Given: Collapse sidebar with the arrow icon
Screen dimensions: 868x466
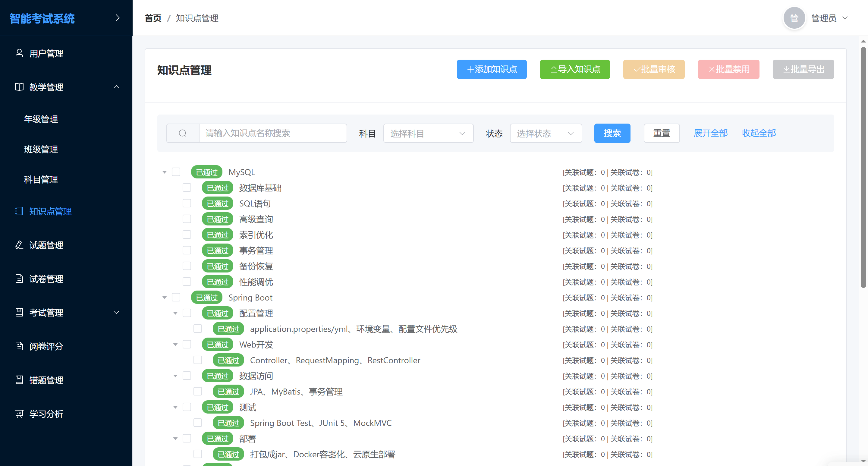Looking at the screenshot, I should click(x=117, y=18).
